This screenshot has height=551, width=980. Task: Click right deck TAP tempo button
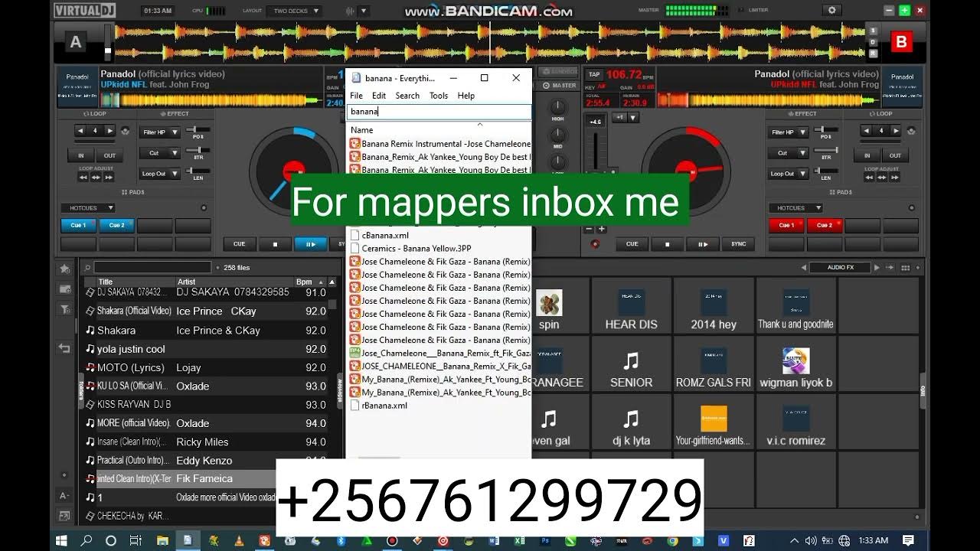(594, 75)
